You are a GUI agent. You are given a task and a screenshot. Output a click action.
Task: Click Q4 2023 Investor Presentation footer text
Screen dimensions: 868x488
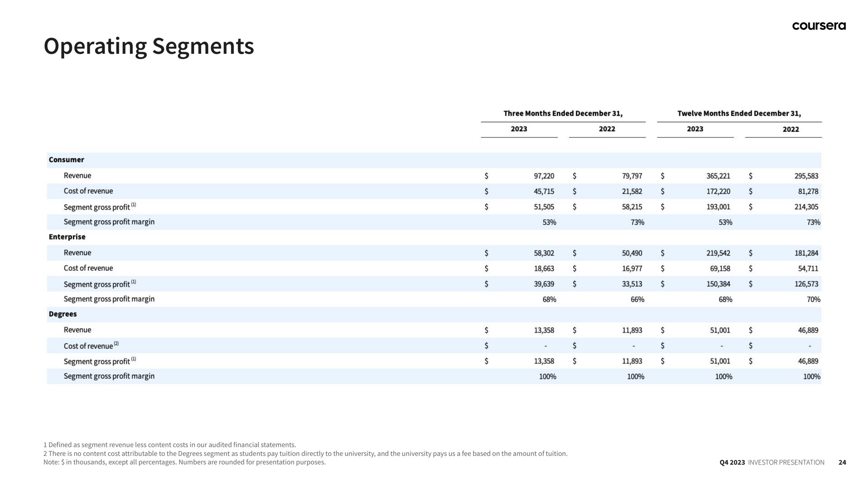(772, 462)
